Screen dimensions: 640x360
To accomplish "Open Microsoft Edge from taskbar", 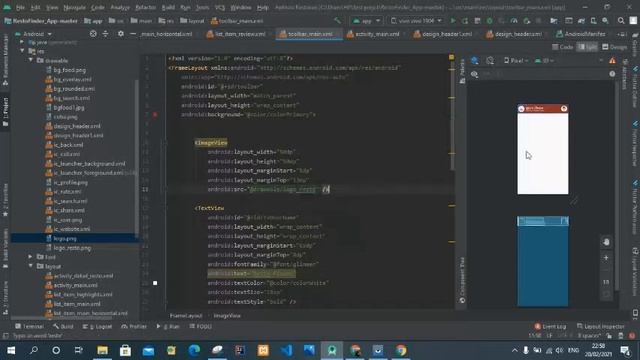I will click(194, 350).
